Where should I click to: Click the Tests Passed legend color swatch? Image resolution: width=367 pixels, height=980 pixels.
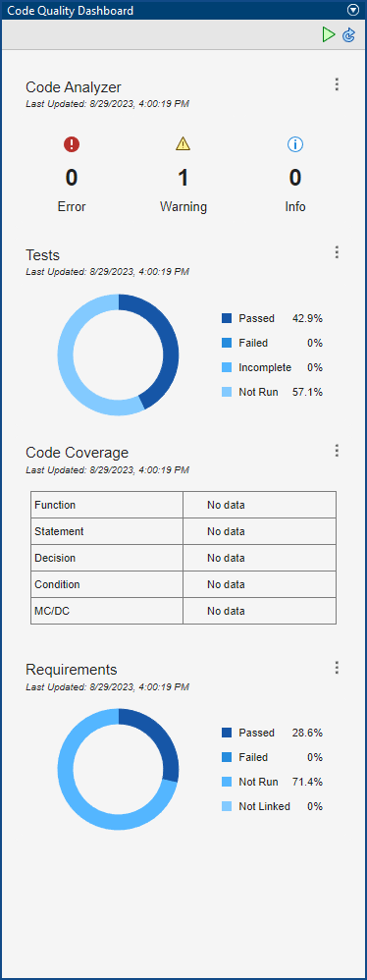click(x=227, y=319)
